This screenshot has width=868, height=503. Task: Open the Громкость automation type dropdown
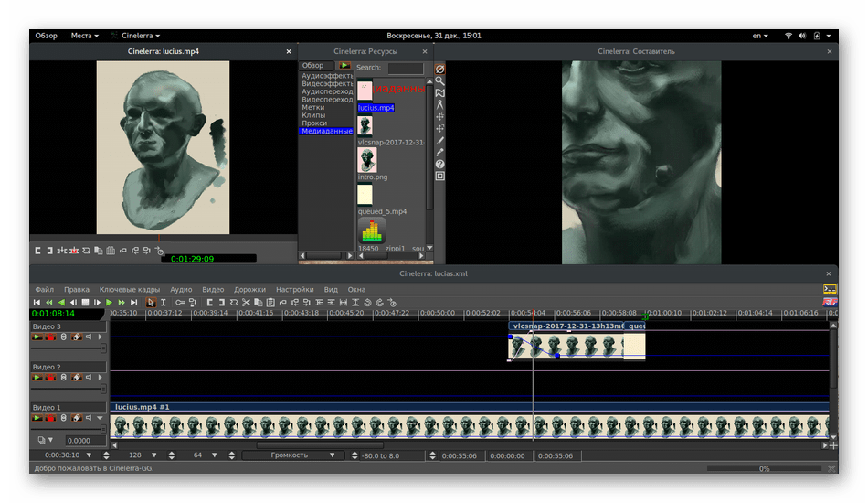click(291, 455)
